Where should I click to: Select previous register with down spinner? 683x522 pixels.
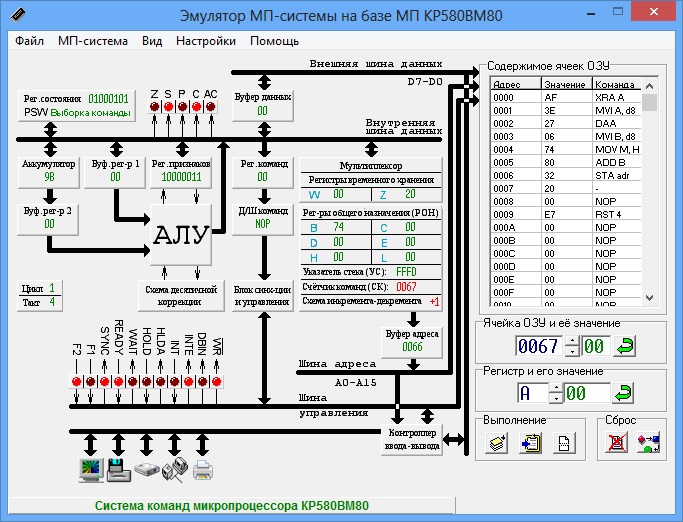[x=556, y=397]
